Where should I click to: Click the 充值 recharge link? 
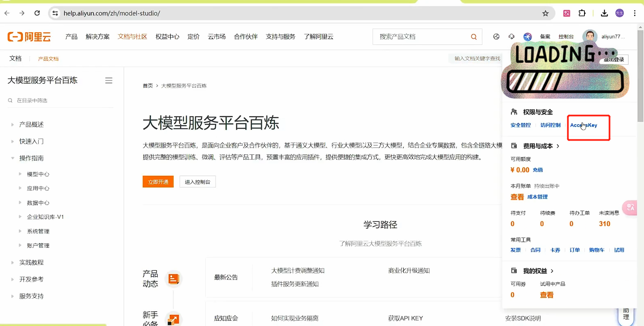pos(538,170)
